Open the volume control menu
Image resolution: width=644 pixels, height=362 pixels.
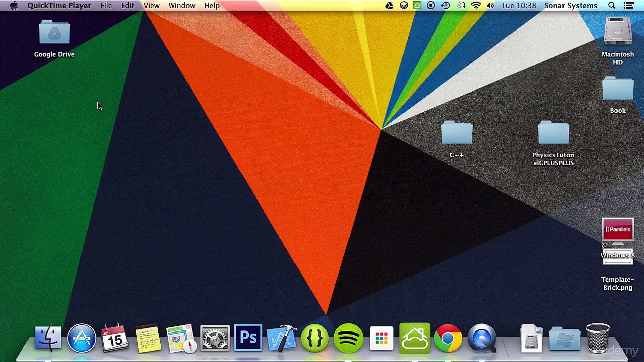(x=490, y=6)
